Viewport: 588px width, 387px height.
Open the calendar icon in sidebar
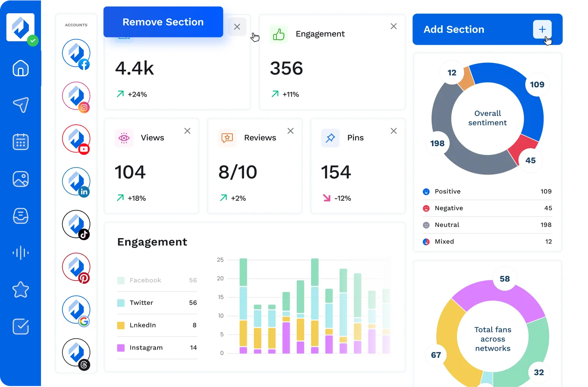coord(21,142)
